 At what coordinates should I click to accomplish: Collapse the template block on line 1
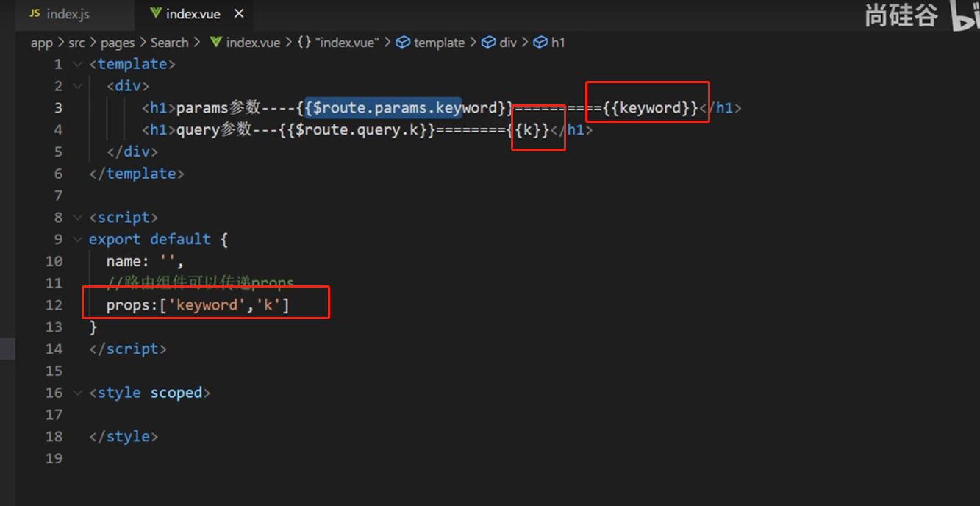coord(78,65)
